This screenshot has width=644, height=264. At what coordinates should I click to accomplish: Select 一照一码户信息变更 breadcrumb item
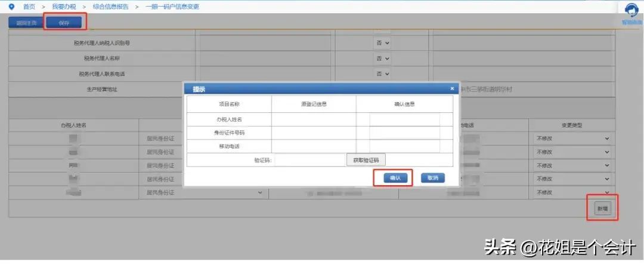(172, 7)
